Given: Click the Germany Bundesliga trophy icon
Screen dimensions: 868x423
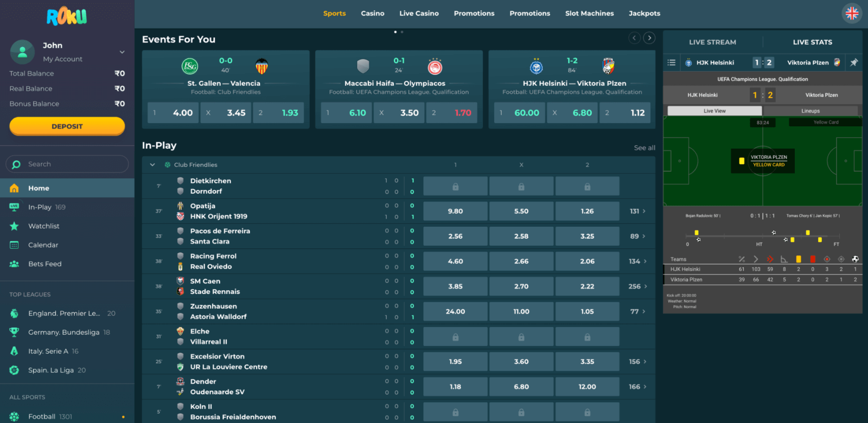Looking at the screenshot, I should [x=14, y=332].
